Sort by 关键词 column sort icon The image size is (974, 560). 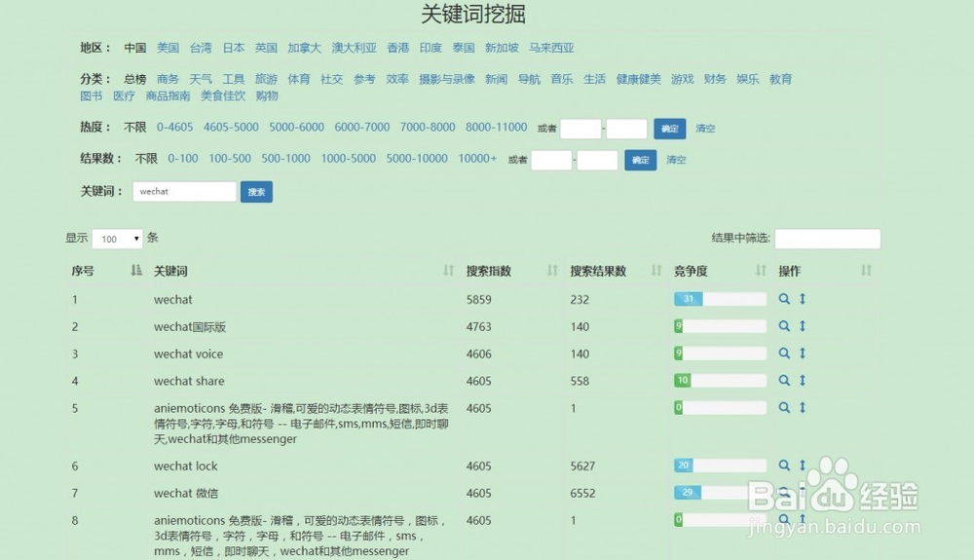448,270
